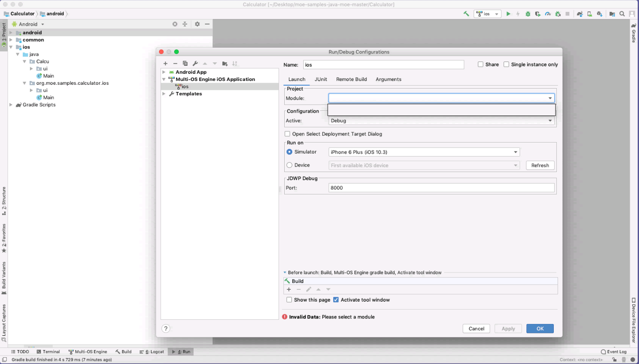
Task: Hide Project panel with minus icon
Action: 207,24
